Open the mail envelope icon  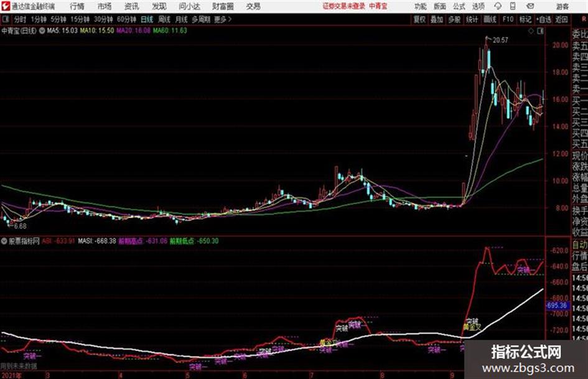pyautogui.click(x=530, y=6)
